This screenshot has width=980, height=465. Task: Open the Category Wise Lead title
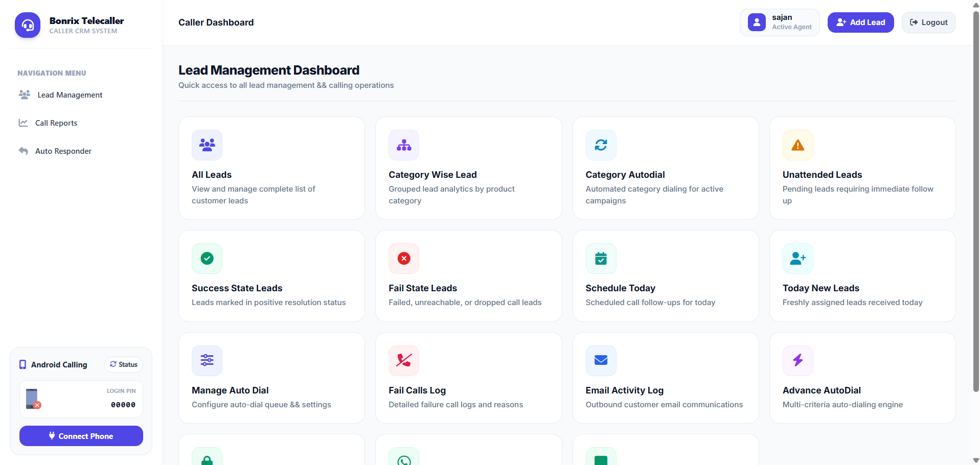pos(432,175)
